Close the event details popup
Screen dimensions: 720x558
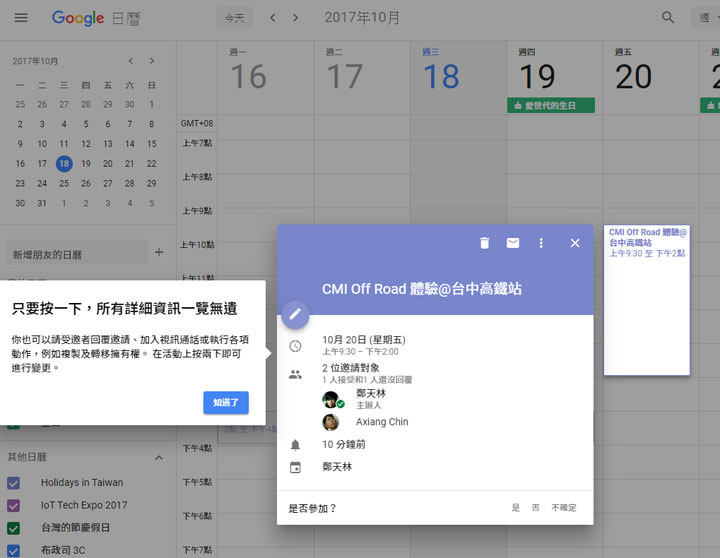coord(575,243)
